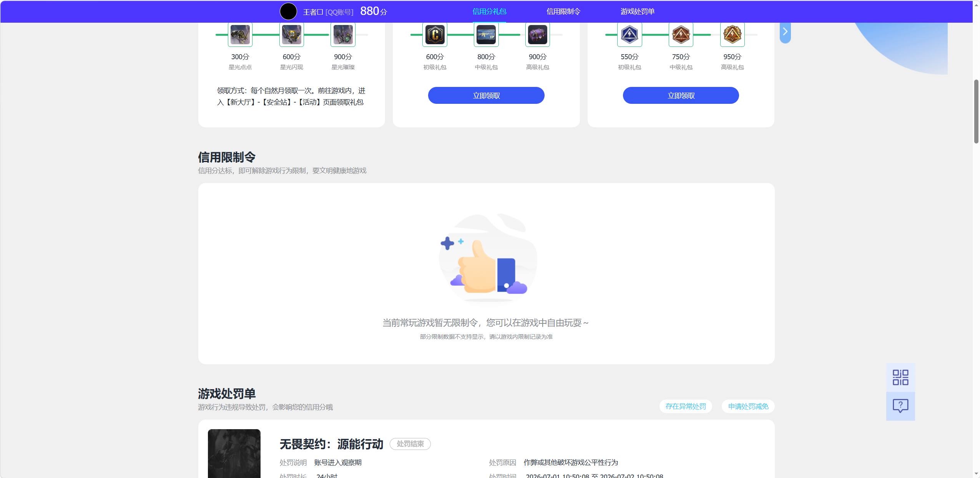Click the 信用限制令 section heading

[227, 157]
